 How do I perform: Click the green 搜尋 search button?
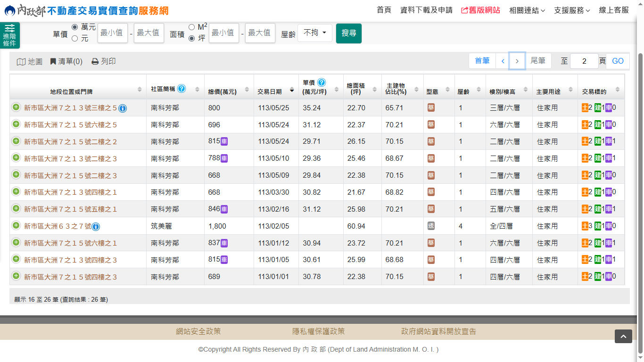(x=349, y=33)
